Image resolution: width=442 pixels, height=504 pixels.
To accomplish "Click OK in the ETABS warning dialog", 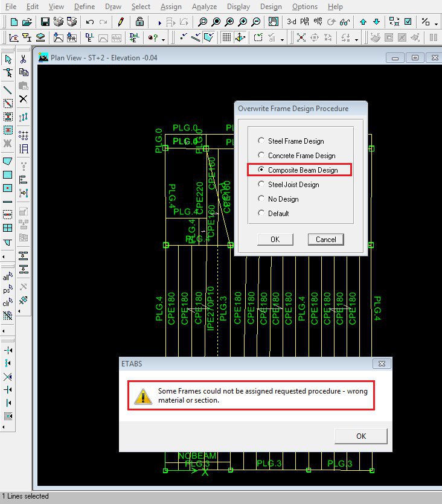I will pyautogui.click(x=361, y=436).
